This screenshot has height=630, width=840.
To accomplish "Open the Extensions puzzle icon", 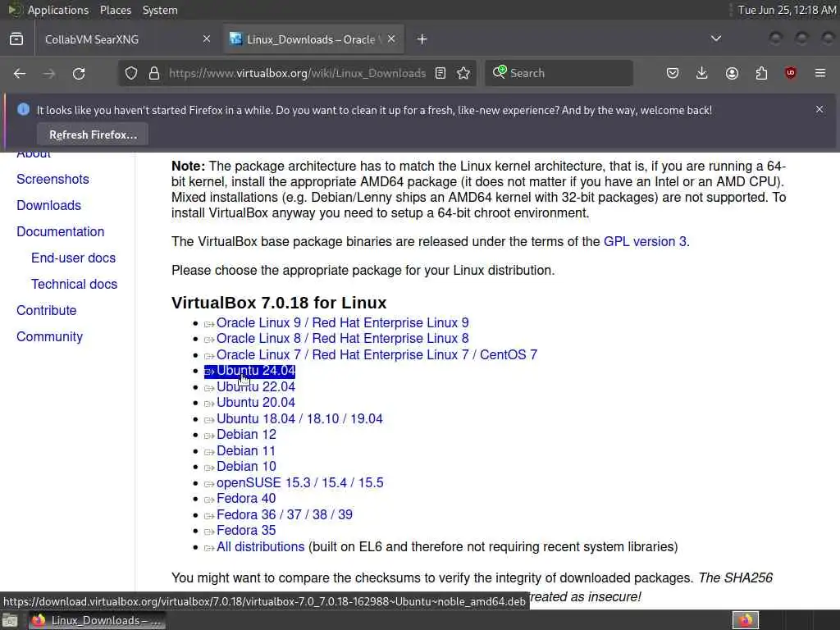I will point(761,73).
